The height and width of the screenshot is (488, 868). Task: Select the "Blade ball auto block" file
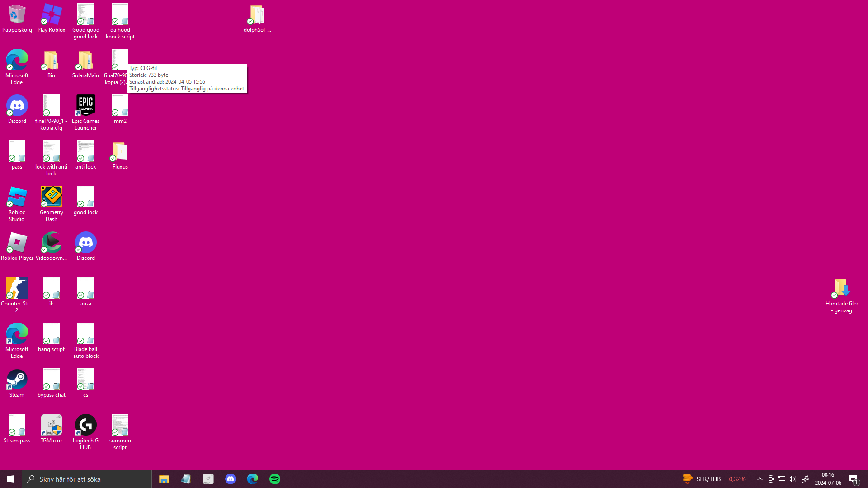click(x=85, y=341)
